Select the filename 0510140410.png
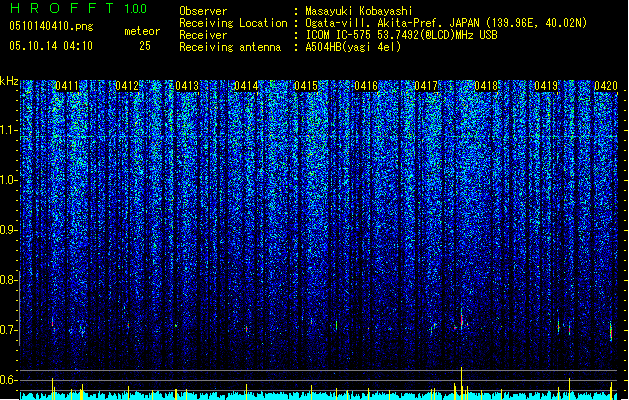 (51, 26)
